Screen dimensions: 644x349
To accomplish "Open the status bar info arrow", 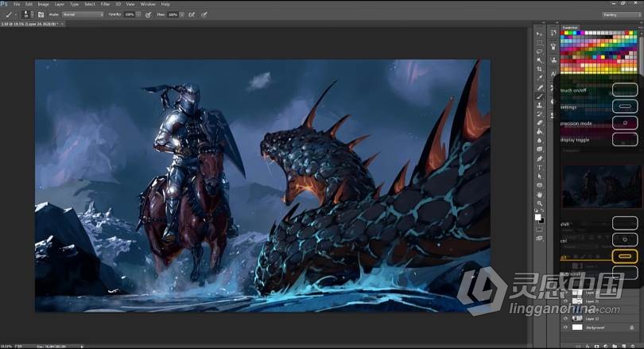I will (x=82, y=347).
